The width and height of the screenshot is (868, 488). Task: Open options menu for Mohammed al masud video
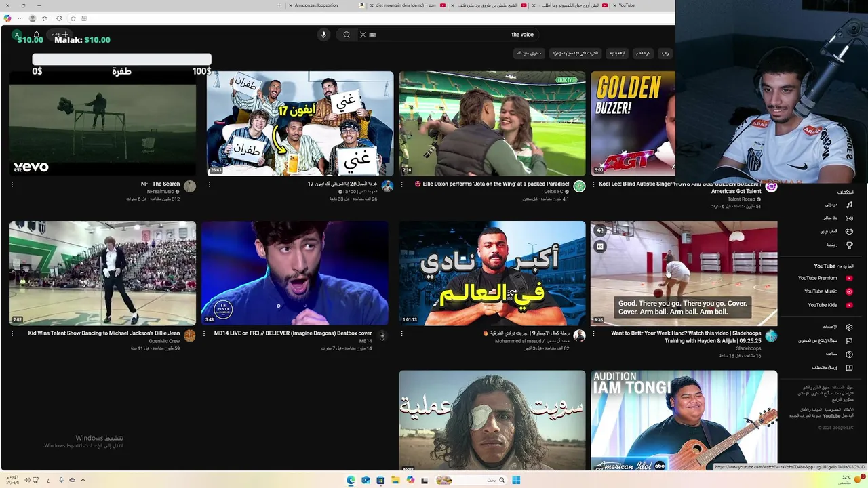[401, 333]
